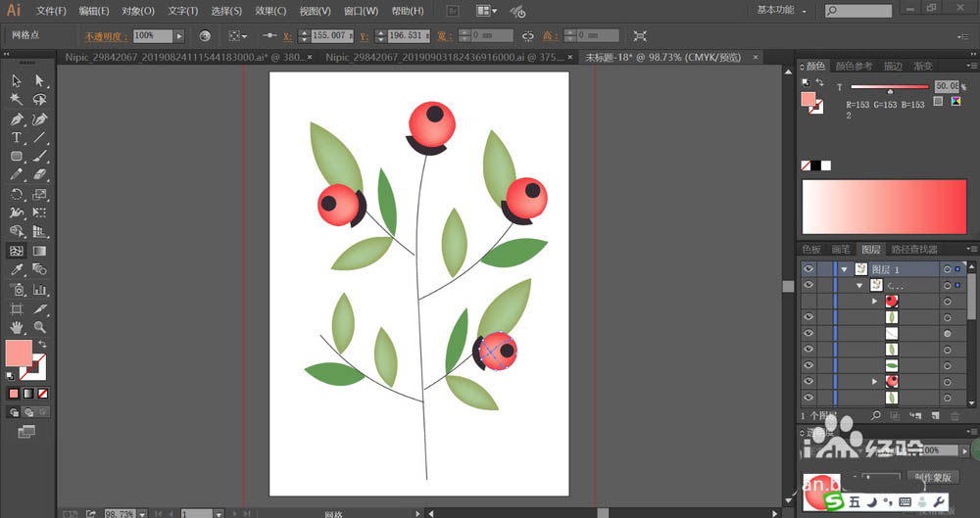Open the 基本功能 workspace dropdown
980x518 pixels.
coord(782,10)
